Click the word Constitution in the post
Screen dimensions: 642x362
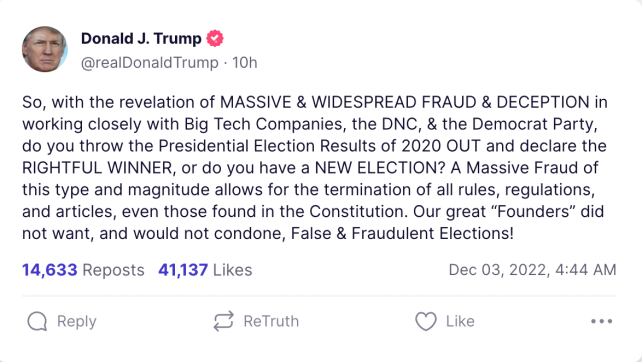coord(358,211)
